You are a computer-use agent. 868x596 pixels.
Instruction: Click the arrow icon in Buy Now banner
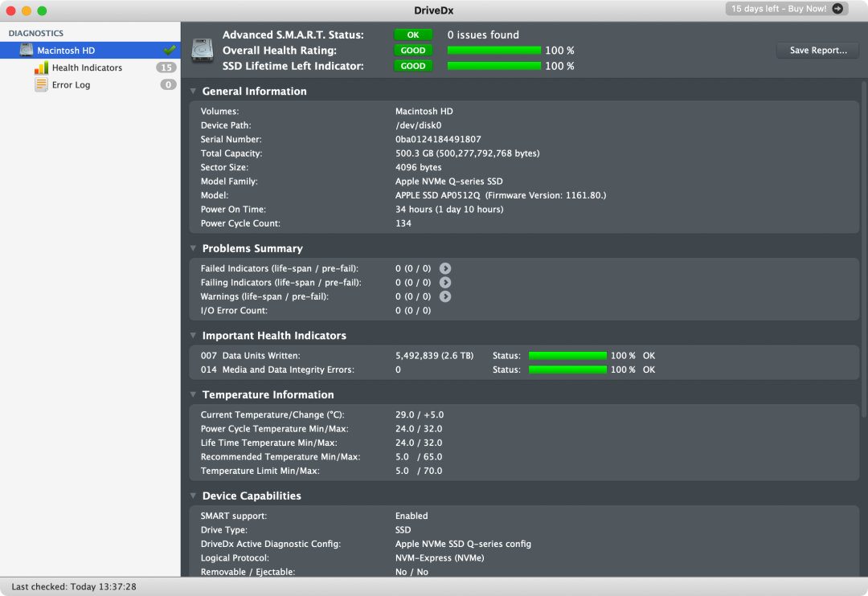837,8
